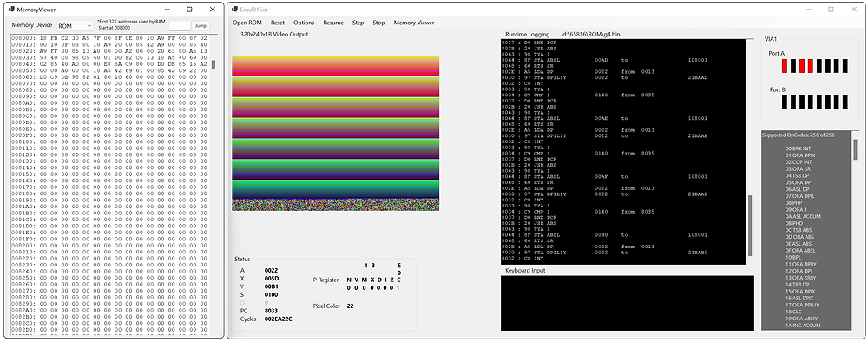Toggle the third Port A bit indicator
This screenshot has width=868, height=342.
(x=801, y=66)
